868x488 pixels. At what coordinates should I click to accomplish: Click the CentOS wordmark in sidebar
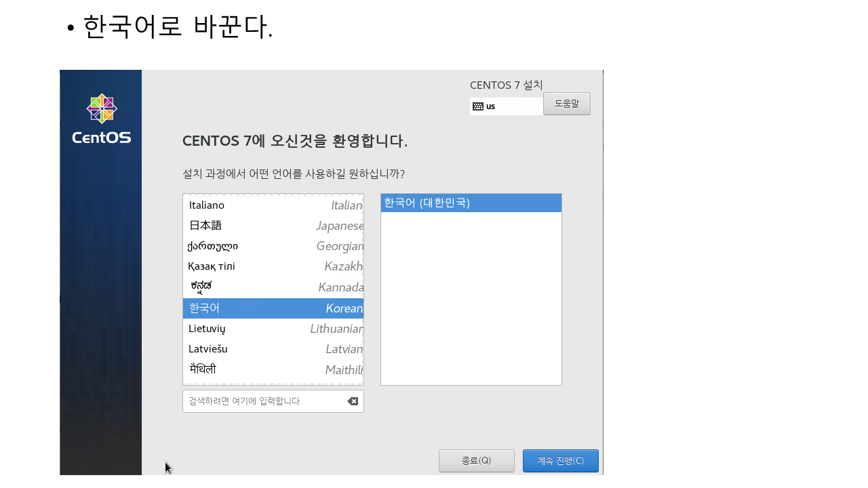[102, 138]
